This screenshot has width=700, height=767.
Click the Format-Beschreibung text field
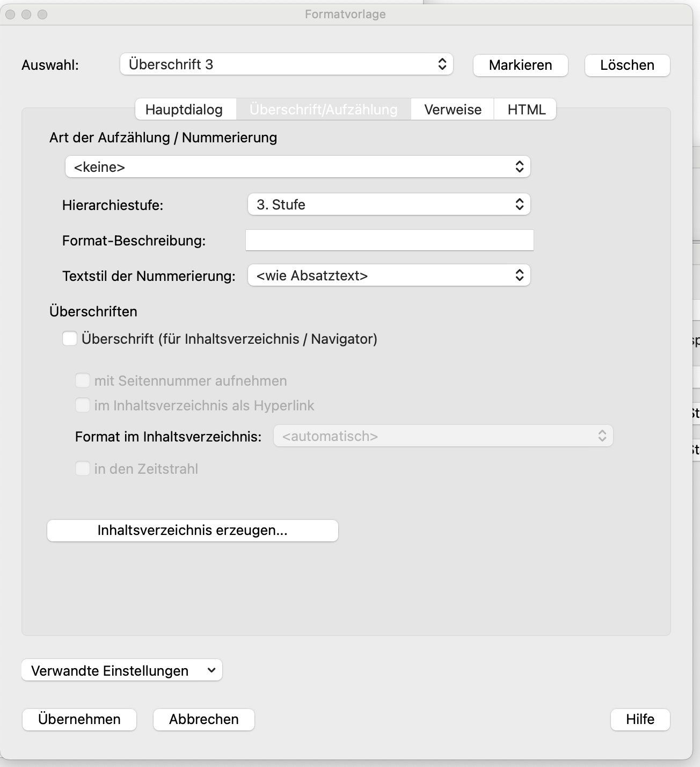389,240
